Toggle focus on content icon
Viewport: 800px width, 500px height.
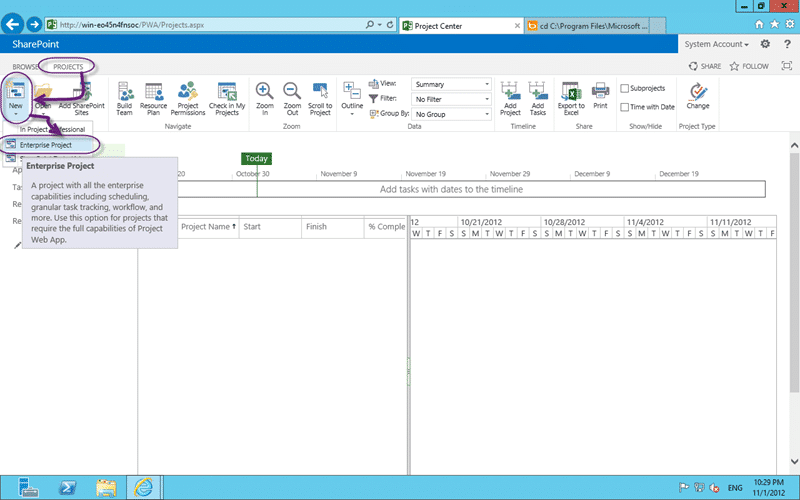coord(787,66)
